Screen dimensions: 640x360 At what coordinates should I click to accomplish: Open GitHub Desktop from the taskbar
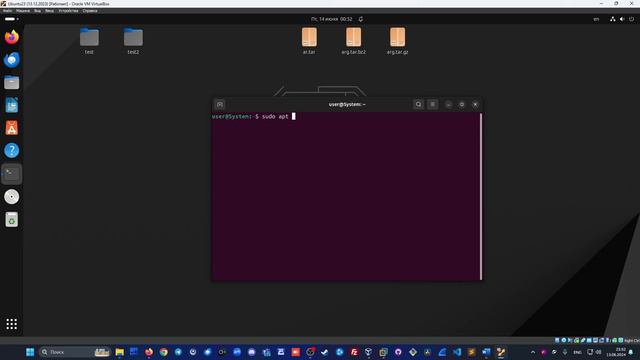(x=398, y=352)
